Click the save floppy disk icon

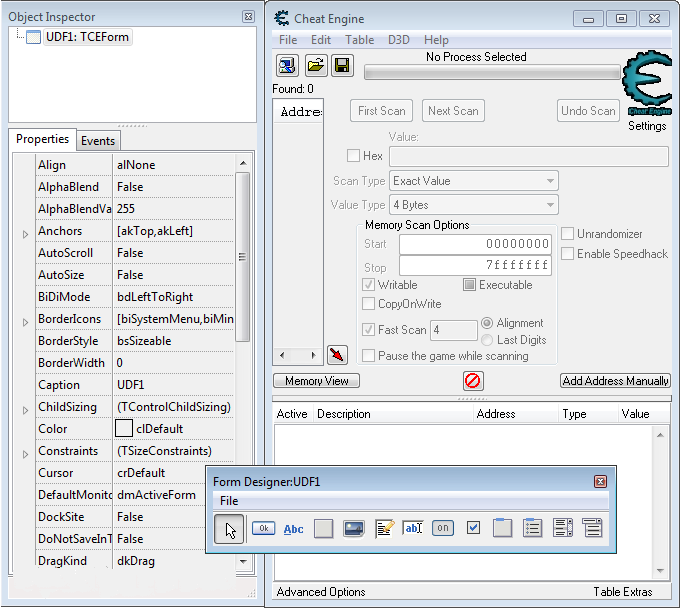pyautogui.click(x=343, y=66)
